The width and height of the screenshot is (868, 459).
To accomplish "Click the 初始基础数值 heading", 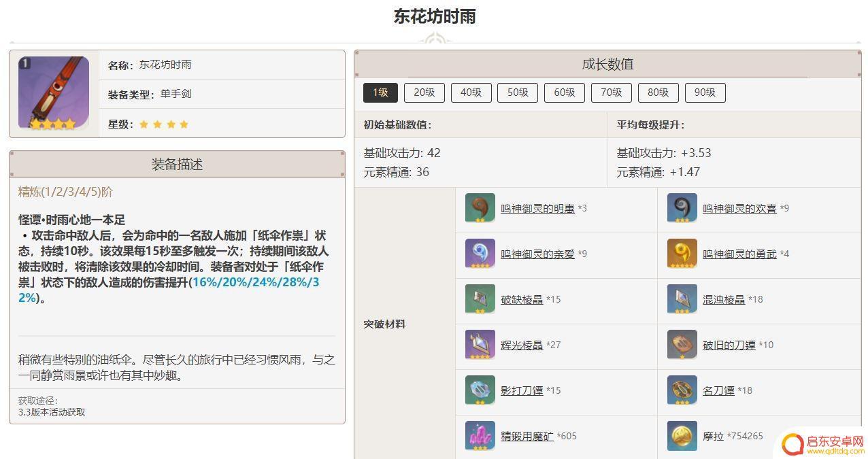I will (397, 124).
